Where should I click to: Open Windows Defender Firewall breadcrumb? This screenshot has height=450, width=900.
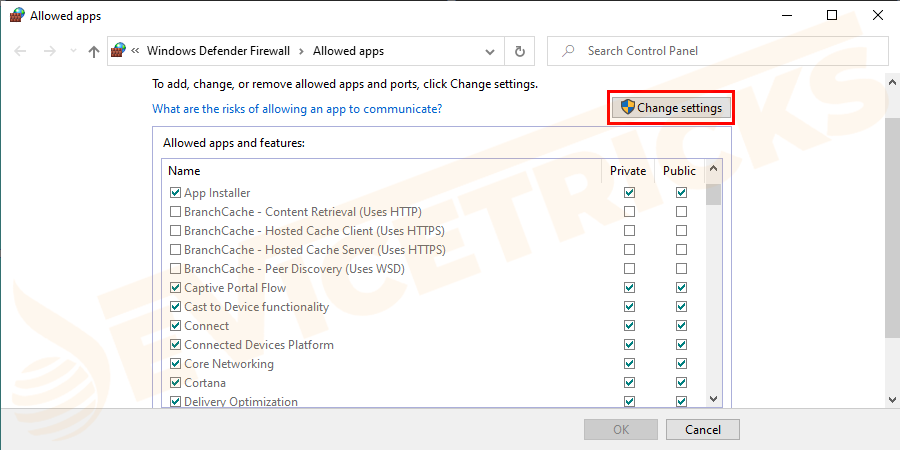click(218, 51)
